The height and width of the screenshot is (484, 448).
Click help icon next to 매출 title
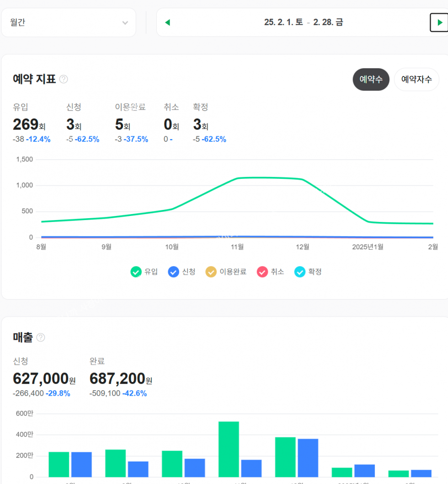pyautogui.click(x=41, y=338)
